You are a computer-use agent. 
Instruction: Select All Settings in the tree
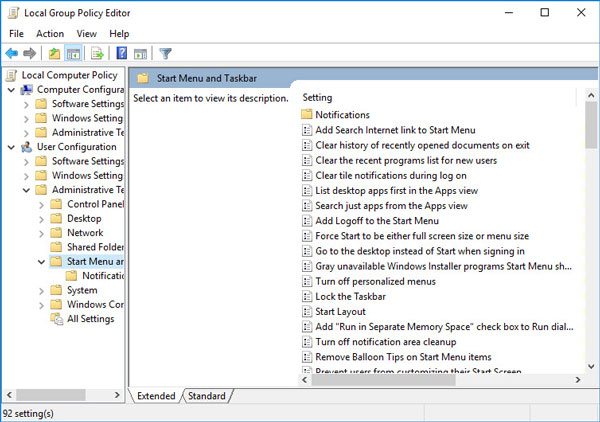click(x=90, y=319)
